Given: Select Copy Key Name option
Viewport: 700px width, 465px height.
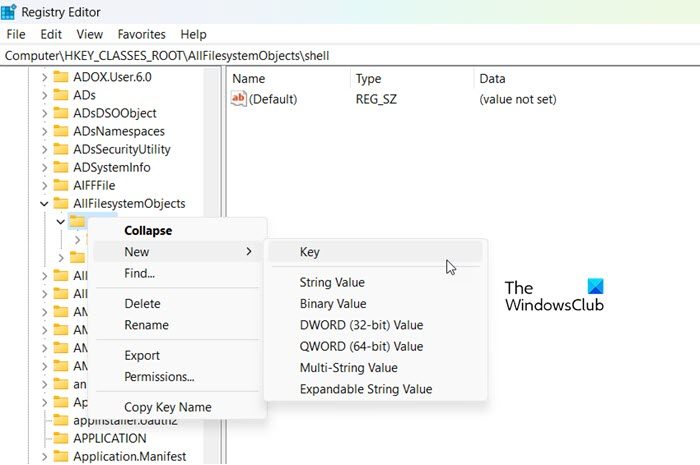Looking at the screenshot, I should pyautogui.click(x=167, y=407).
